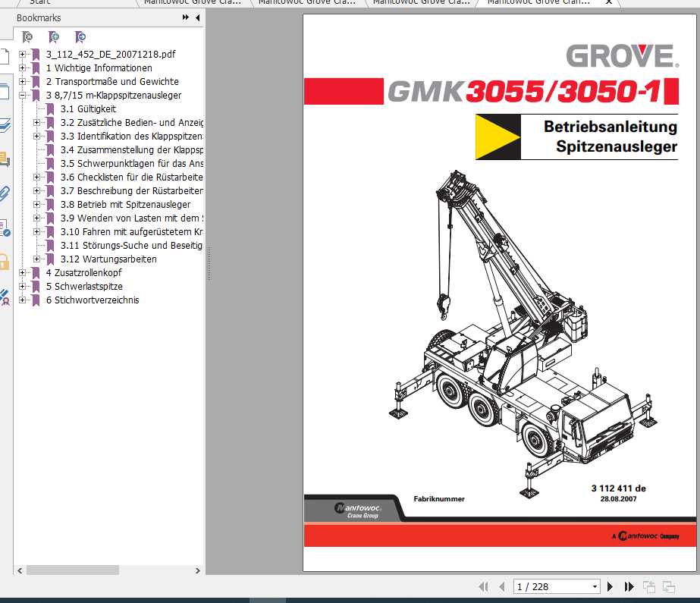Switch to the Start tab
The height and width of the screenshot is (603, 700).
point(39,3)
